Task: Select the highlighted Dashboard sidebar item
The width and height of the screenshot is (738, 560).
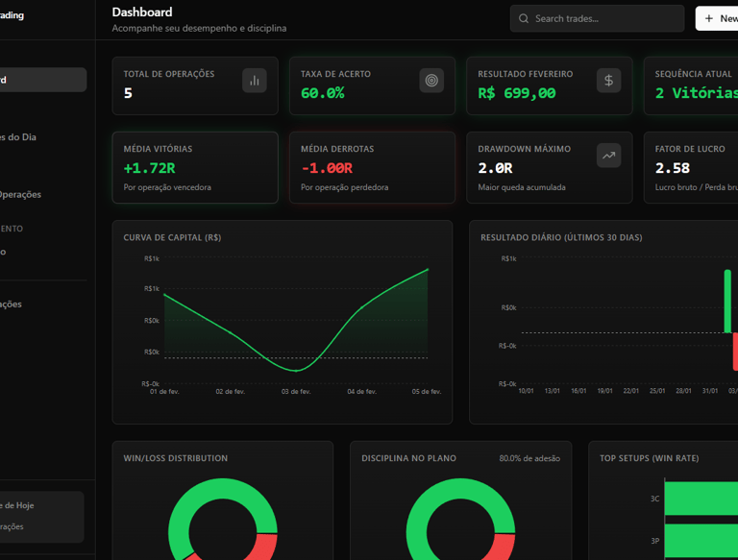Action: coord(42,80)
